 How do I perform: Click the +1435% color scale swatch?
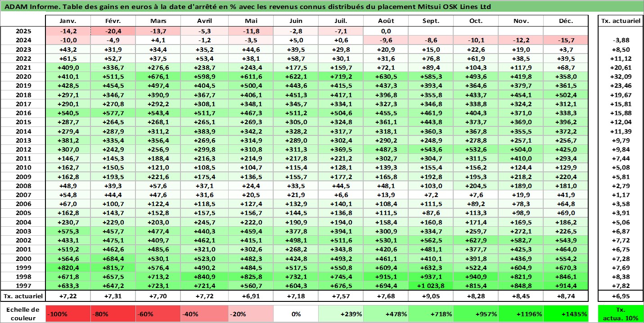point(566,314)
